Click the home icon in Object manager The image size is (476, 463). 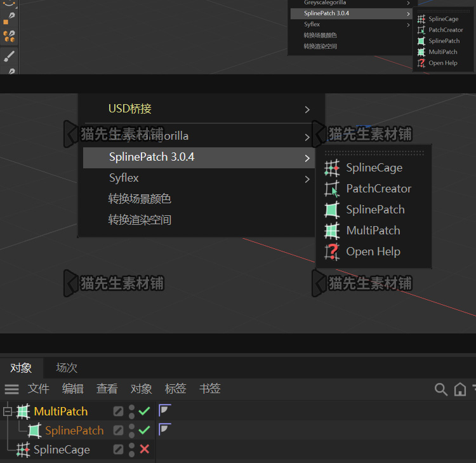(460, 389)
